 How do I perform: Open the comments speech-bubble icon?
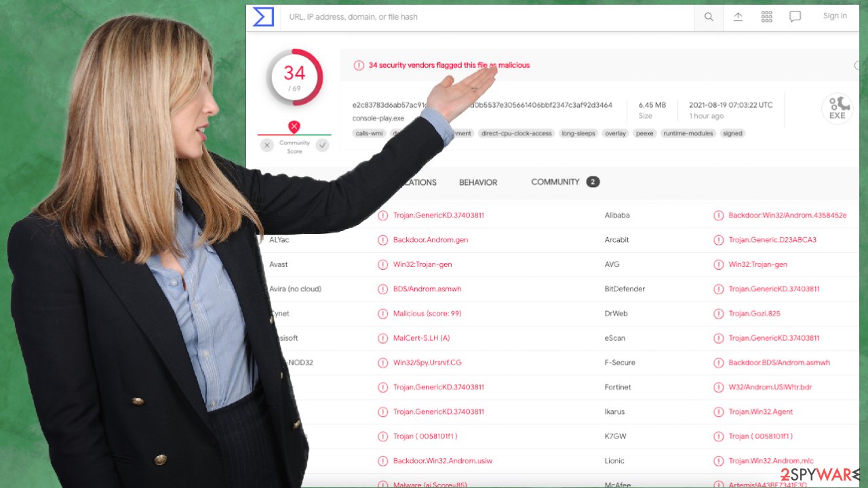point(795,17)
